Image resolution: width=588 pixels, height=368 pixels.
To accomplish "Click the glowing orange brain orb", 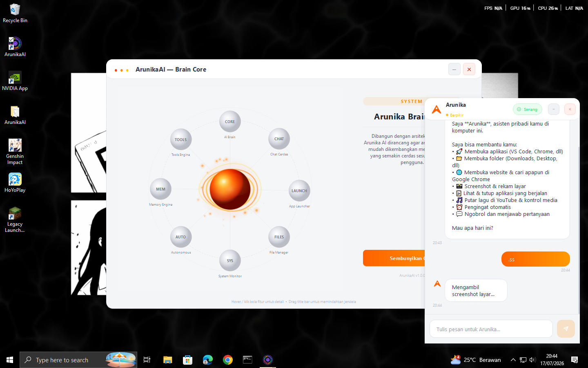I will point(230,189).
